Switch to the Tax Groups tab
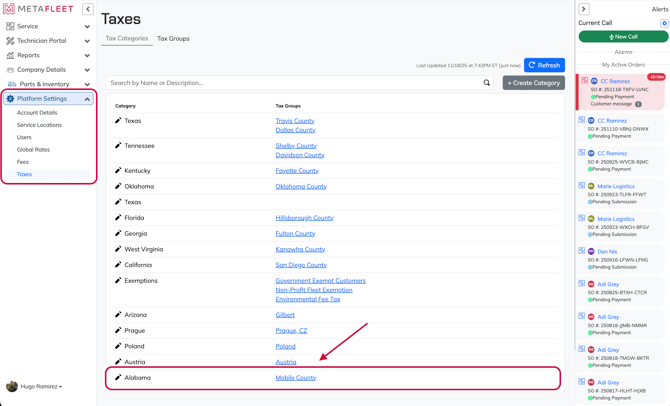This screenshot has height=406, width=670. click(x=173, y=39)
